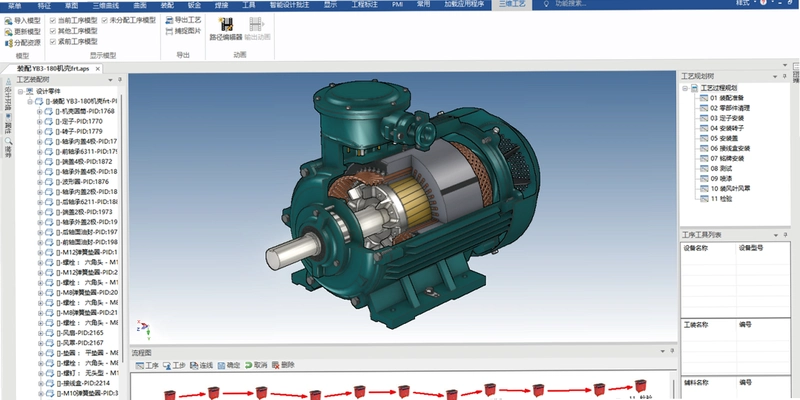Click the lightbulb icon beside 功能搜索
800x400 pixels.
pos(546,4)
